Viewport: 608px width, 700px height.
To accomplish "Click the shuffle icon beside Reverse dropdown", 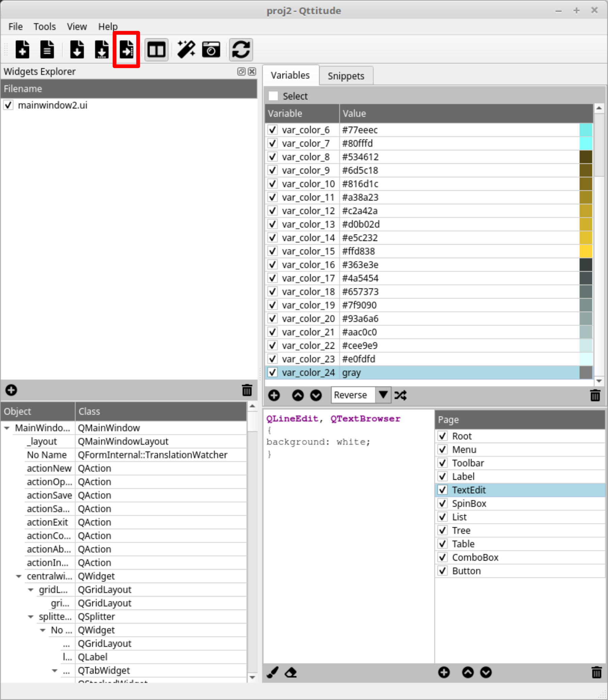I will click(x=400, y=395).
